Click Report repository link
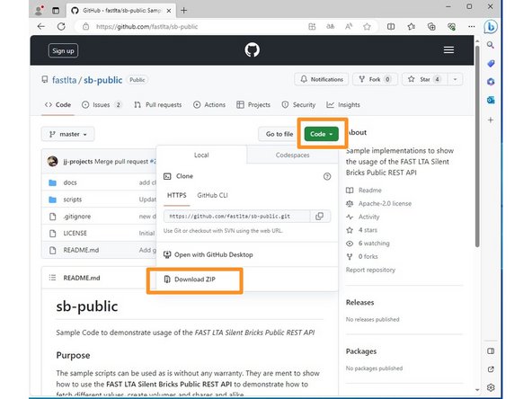Screen dimensions: 532x399 coord(370,270)
